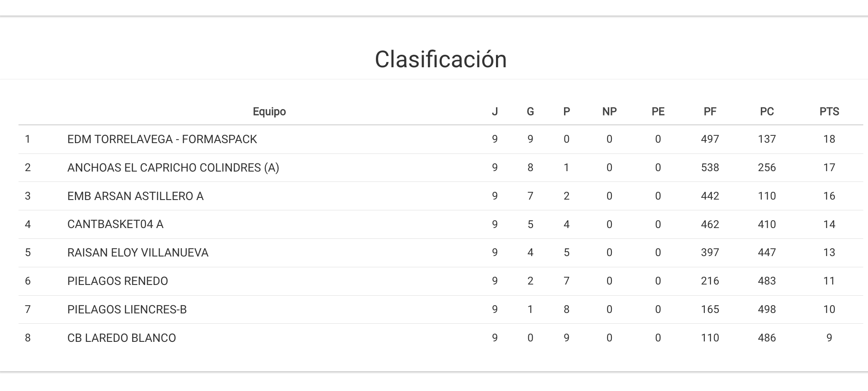868x391 pixels.
Task: Click the PE column header
Action: coord(657,112)
